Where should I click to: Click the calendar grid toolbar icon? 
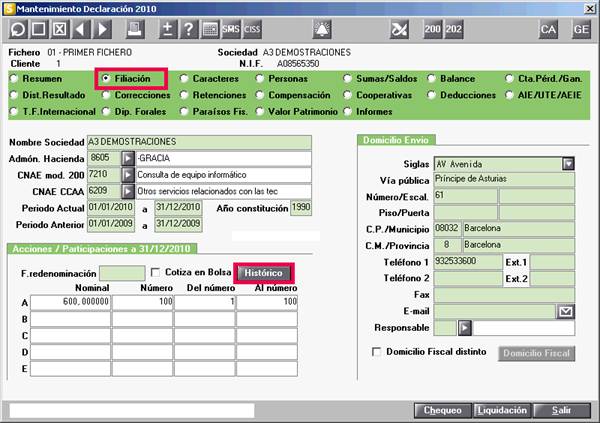(x=210, y=29)
